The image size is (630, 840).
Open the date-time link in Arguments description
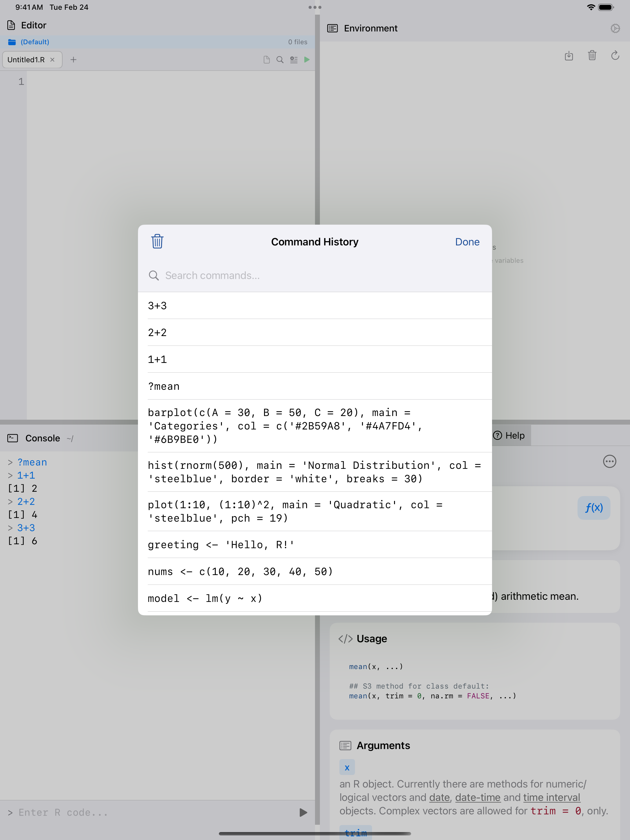click(x=478, y=797)
